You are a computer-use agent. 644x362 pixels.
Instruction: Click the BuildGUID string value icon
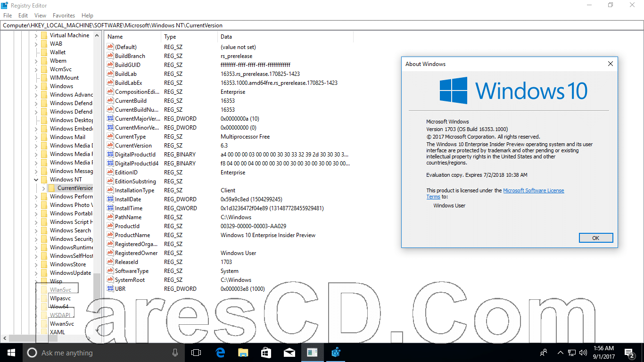110,65
